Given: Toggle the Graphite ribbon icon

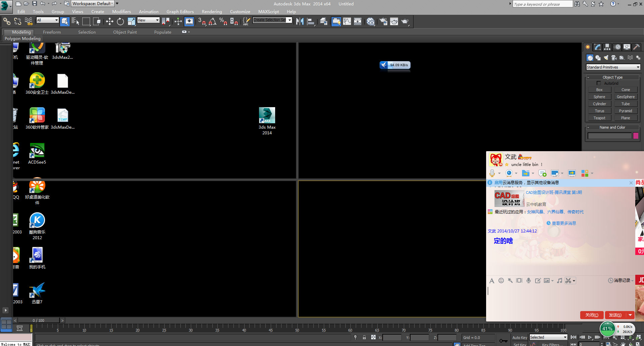Looking at the screenshot, I should 336,21.
